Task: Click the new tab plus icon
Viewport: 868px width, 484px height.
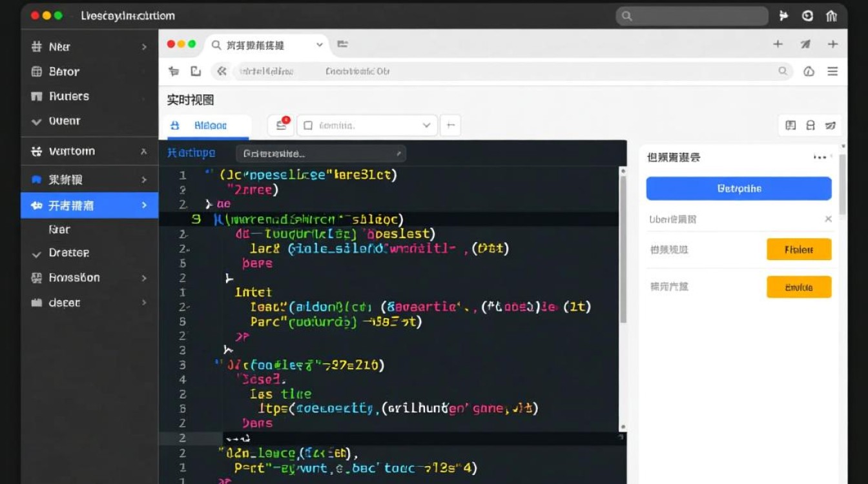Action: click(x=778, y=45)
